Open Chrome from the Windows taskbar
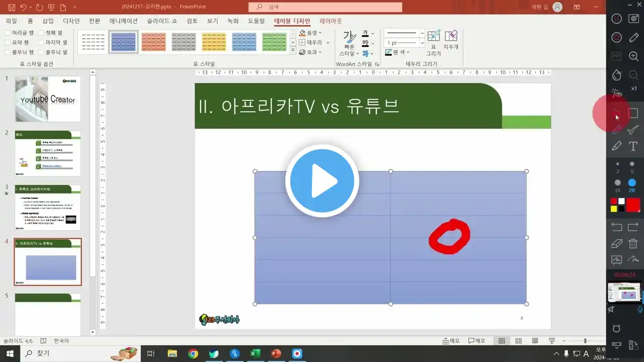The width and height of the screenshot is (644, 362). coord(193,354)
